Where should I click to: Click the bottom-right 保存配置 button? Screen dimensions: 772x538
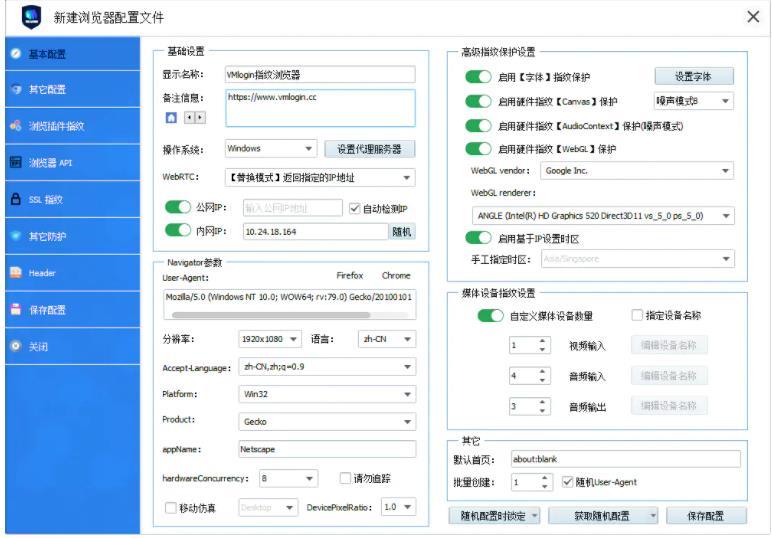pyautogui.click(x=706, y=516)
